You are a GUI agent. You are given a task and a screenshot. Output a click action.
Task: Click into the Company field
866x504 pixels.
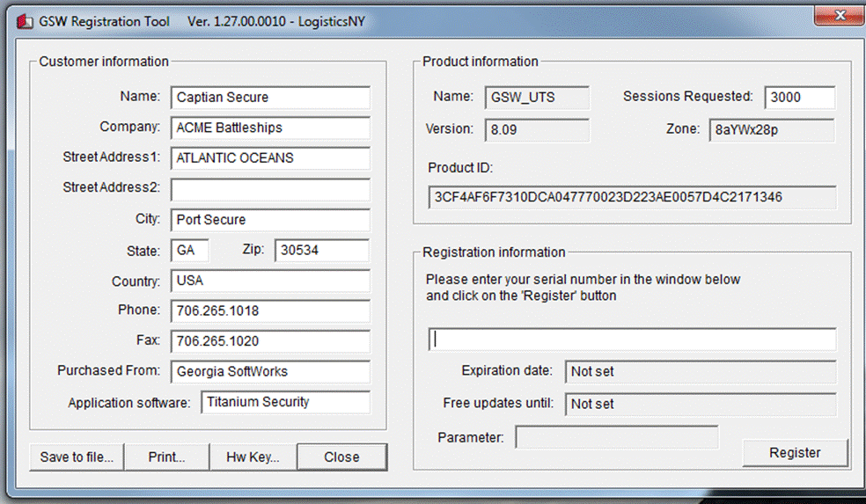click(x=270, y=128)
